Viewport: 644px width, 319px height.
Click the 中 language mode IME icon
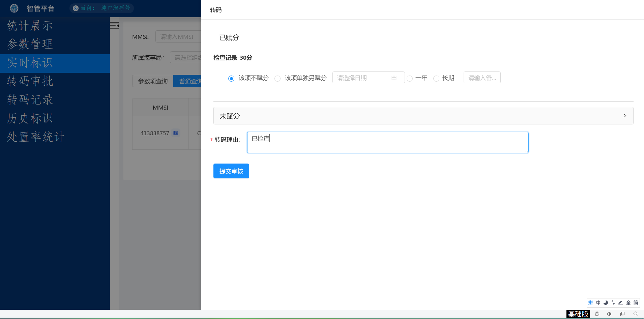[598, 302]
